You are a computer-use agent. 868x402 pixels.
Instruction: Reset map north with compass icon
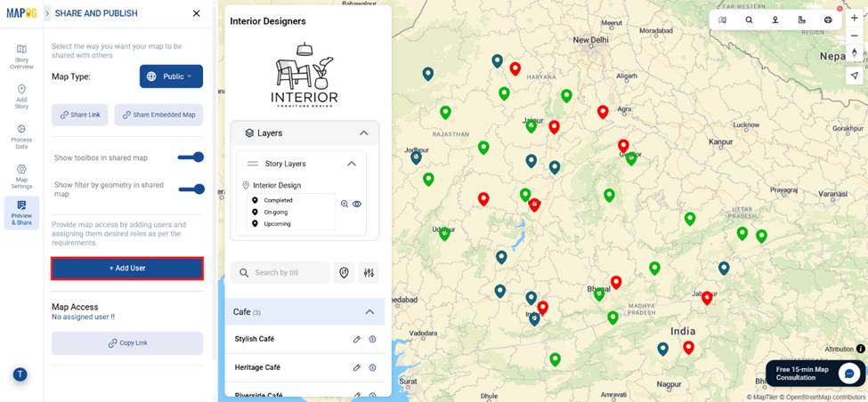855,54
